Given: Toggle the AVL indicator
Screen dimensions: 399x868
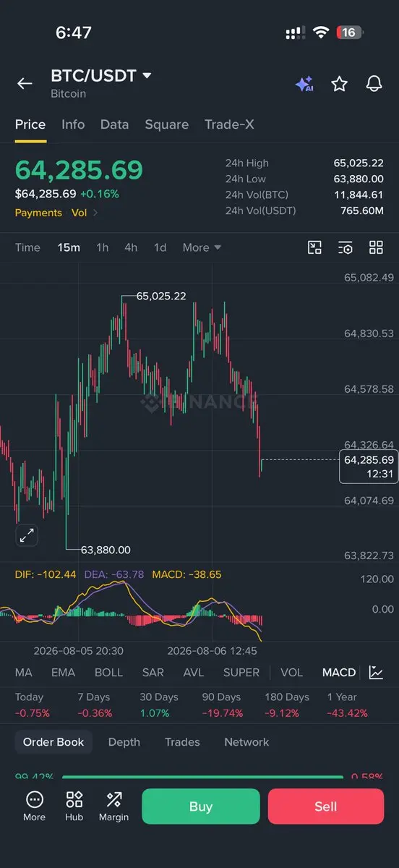Looking at the screenshot, I should tap(194, 673).
